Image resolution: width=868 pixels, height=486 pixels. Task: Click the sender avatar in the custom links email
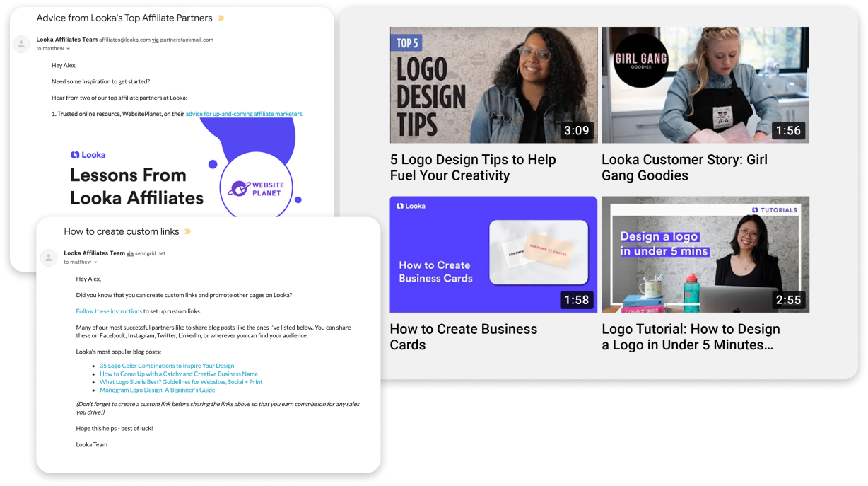49,258
